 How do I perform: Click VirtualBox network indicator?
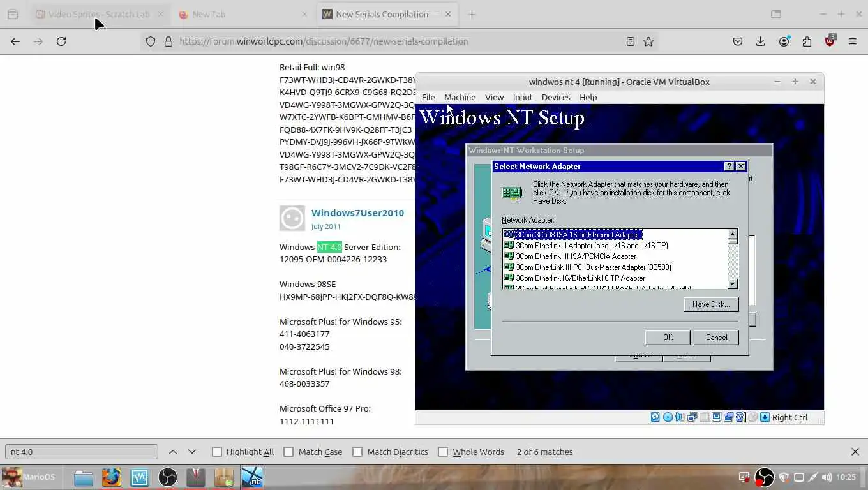(692, 417)
